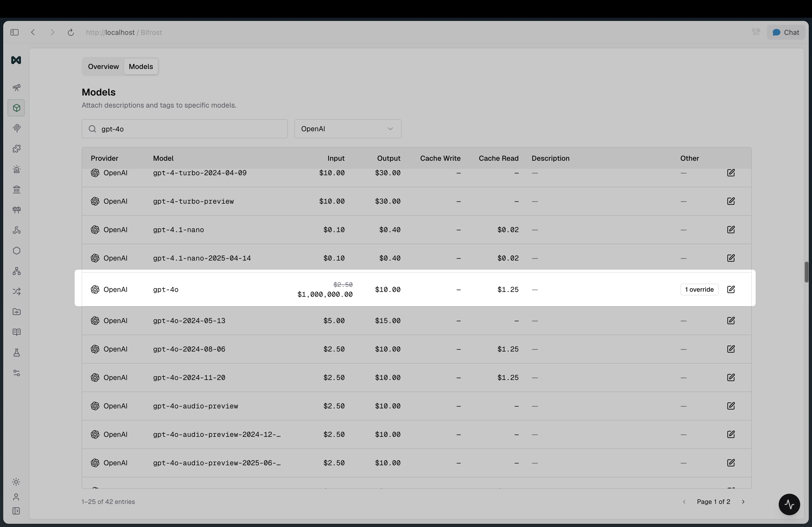The width and height of the screenshot is (812, 527).
Task: Open the folder config icon in sidebar
Action: point(16,312)
